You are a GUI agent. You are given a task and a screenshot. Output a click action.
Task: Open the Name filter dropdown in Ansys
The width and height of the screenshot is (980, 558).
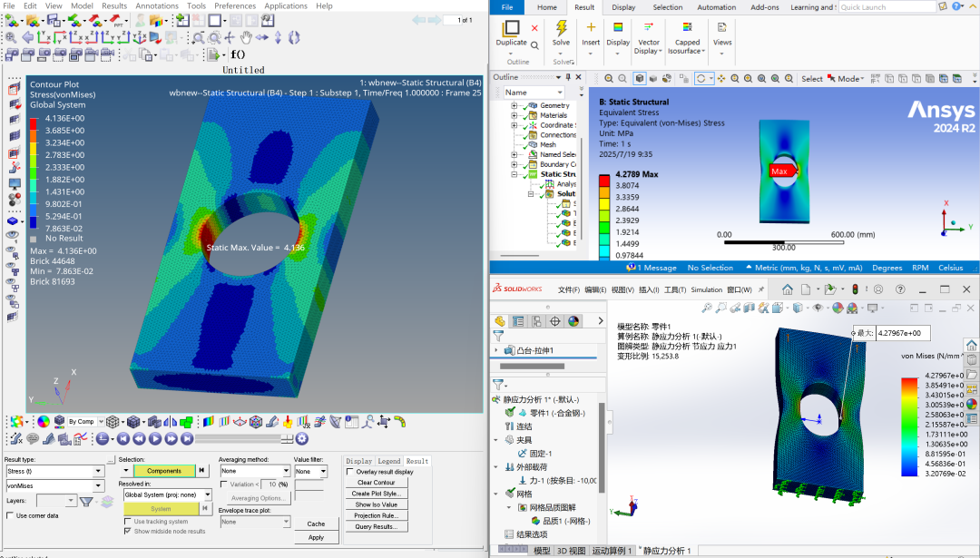(x=559, y=93)
